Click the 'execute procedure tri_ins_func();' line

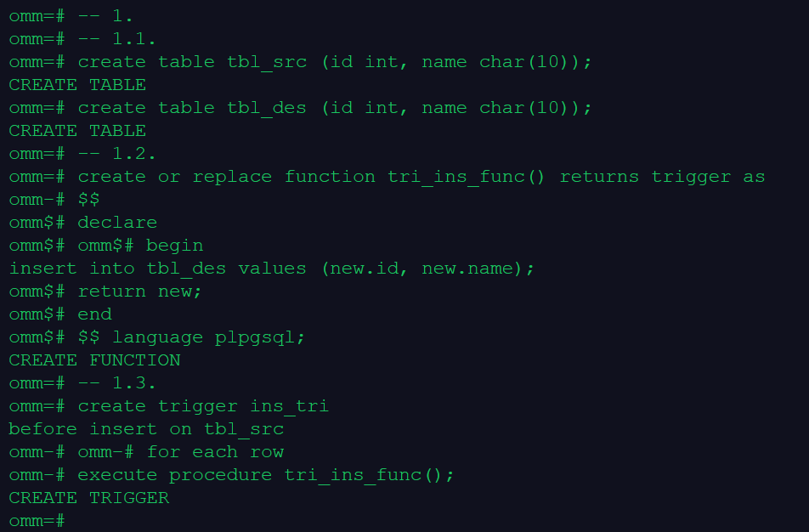coord(232,475)
